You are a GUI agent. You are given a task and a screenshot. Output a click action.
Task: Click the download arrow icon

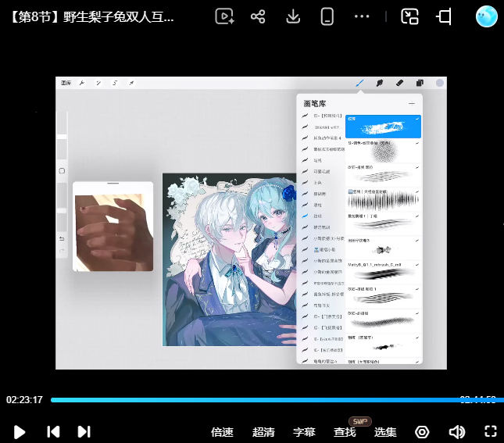293,16
